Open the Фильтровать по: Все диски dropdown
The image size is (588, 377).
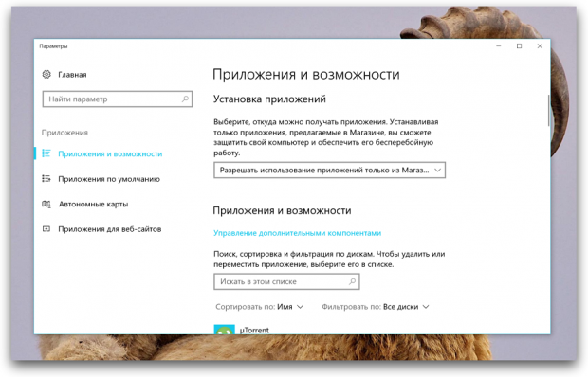tap(376, 307)
